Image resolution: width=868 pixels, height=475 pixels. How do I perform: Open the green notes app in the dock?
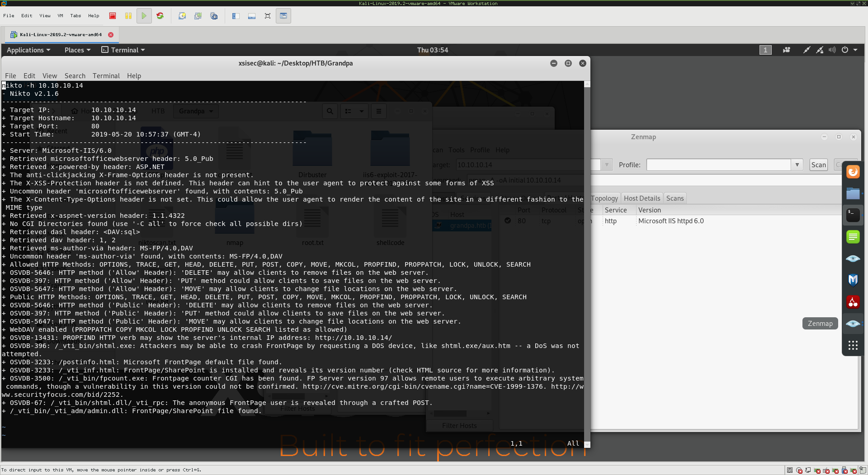coord(853,237)
